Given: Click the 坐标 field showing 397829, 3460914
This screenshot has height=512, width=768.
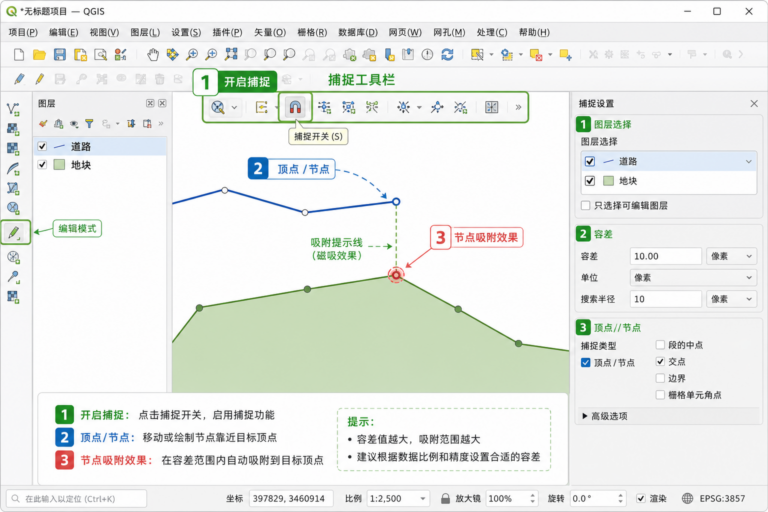Looking at the screenshot, I should point(291,498).
